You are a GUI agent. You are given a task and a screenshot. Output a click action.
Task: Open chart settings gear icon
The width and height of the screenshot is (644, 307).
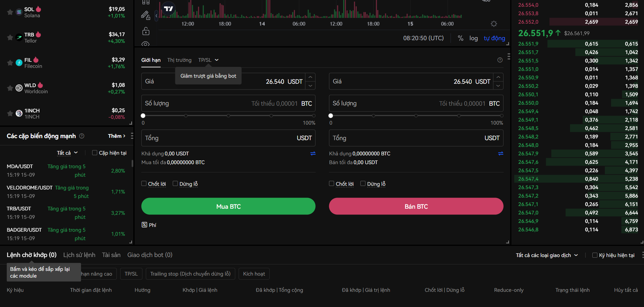[494, 24]
